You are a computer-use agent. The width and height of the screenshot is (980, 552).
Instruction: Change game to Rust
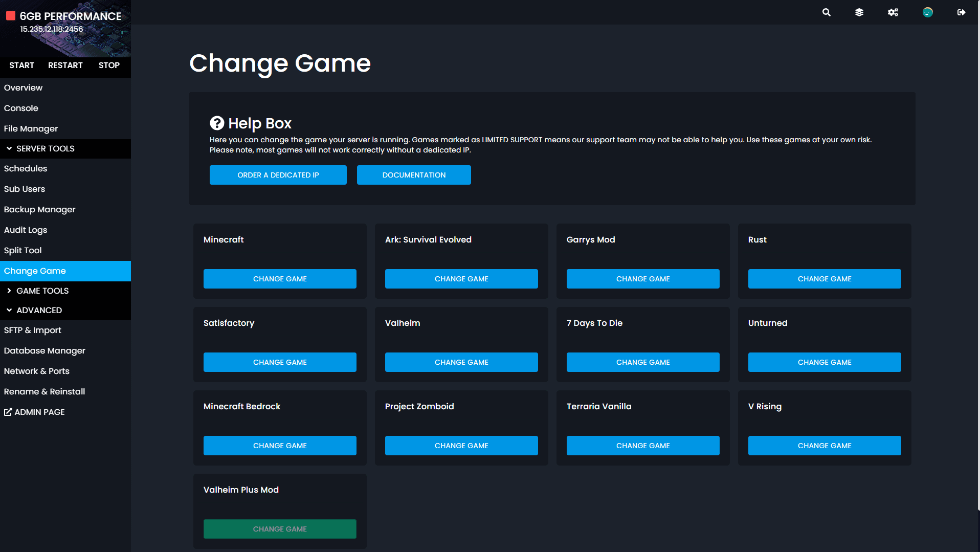pyautogui.click(x=825, y=279)
